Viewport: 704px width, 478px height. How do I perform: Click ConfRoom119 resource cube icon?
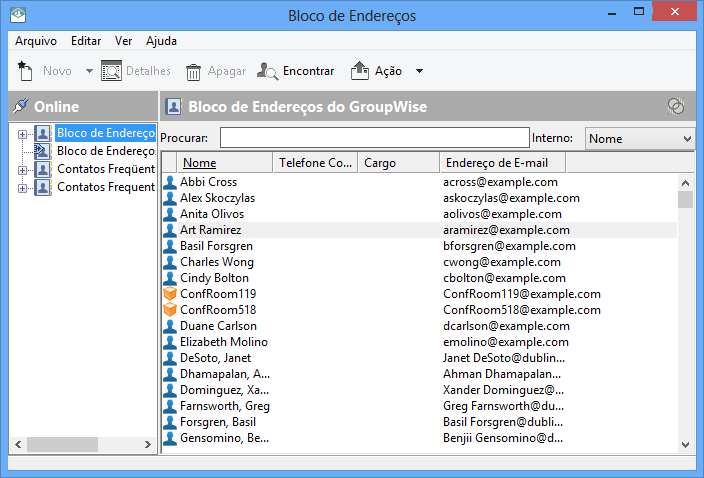[170, 294]
